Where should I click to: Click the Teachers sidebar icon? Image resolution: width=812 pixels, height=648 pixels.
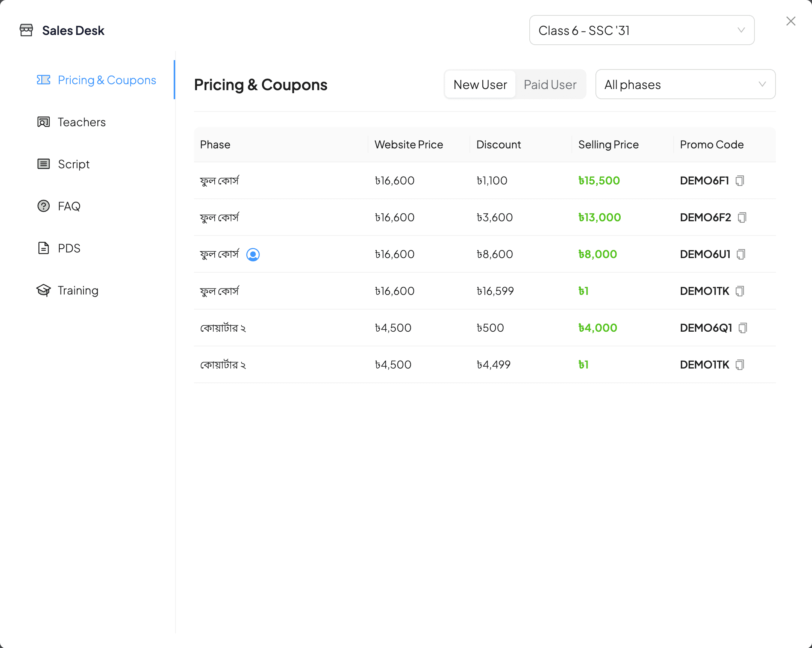[44, 122]
